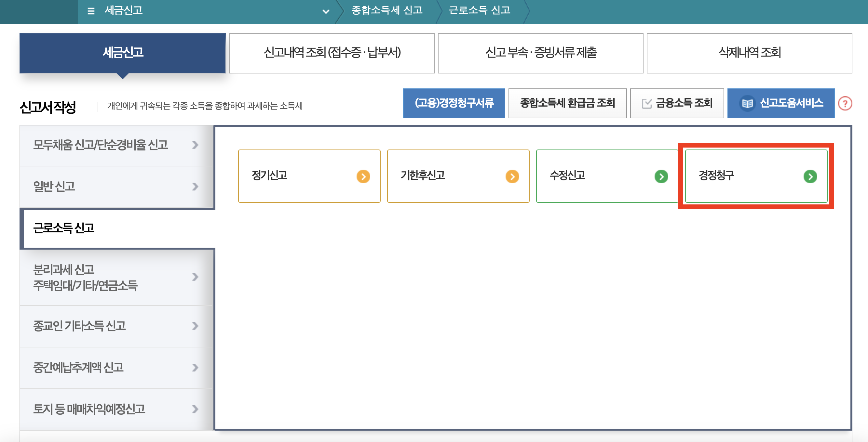
Task: Switch to the 신고내역 조회 tab
Action: tap(332, 53)
